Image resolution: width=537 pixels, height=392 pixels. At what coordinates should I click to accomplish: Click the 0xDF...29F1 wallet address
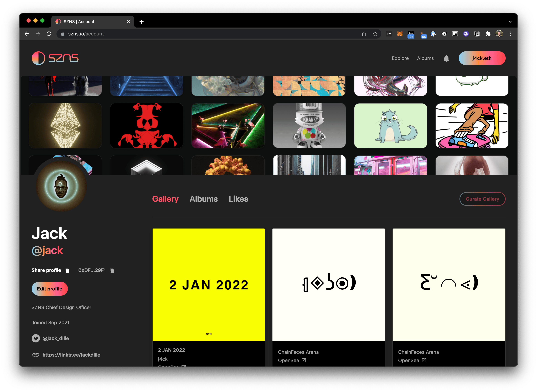coord(92,270)
